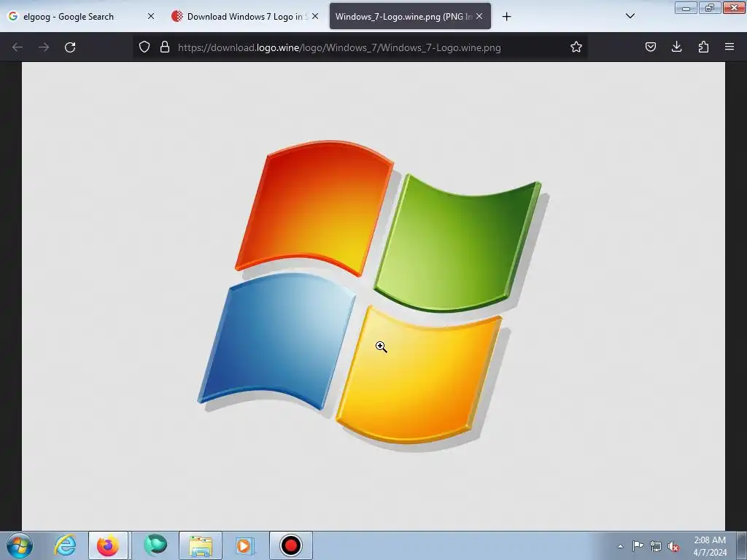747x560 pixels.
Task: Close the Firefox window
Action: pyautogui.click(x=734, y=7)
